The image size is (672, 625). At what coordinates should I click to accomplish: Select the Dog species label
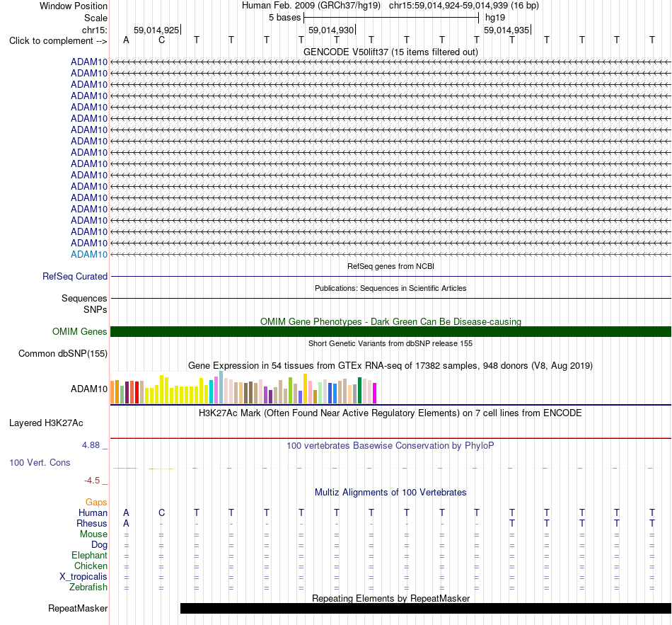point(100,545)
